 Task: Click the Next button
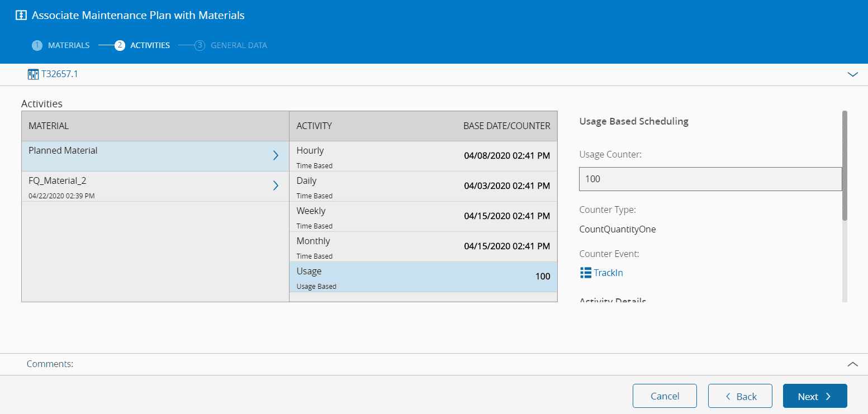(814, 396)
